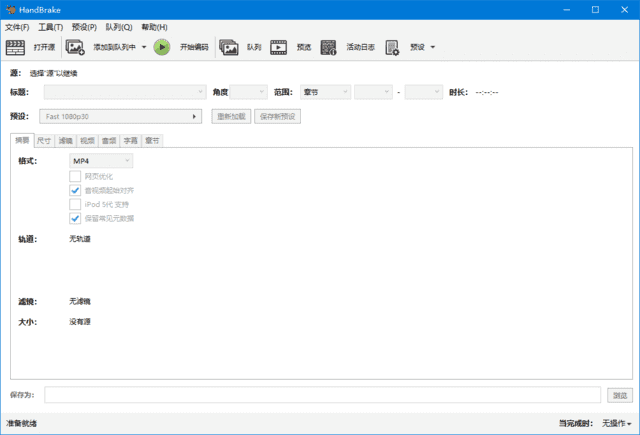Screen dimensions: 640x435
Task: Click the Browse (浏览) button
Action: (620, 395)
